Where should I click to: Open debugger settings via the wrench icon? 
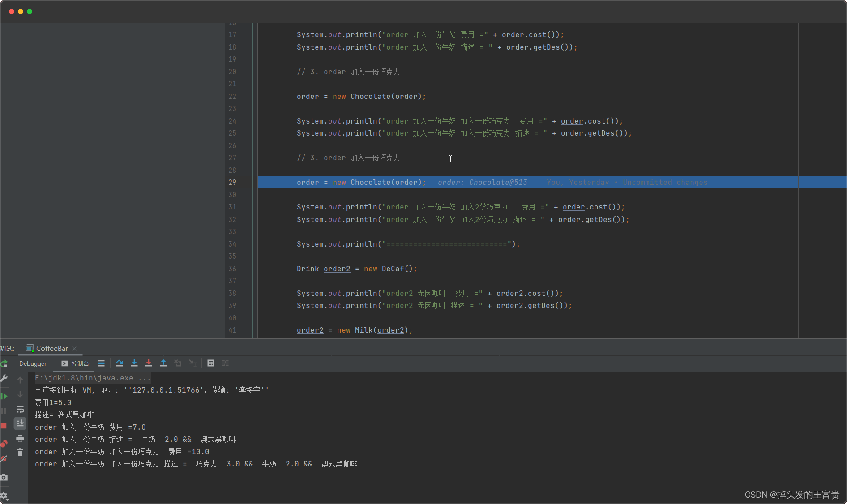coord(4,379)
